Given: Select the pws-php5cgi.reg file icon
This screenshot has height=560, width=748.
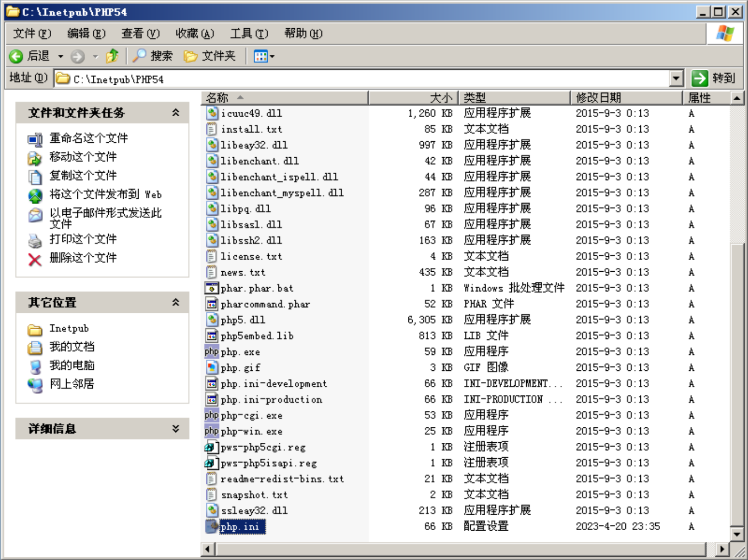Looking at the screenshot, I should pyautogui.click(x=212, y=447).
